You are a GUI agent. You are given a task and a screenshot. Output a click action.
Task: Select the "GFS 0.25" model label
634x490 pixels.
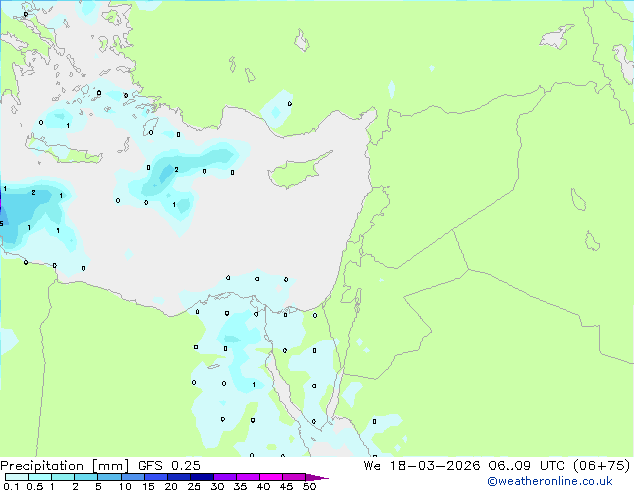point(169,466)
